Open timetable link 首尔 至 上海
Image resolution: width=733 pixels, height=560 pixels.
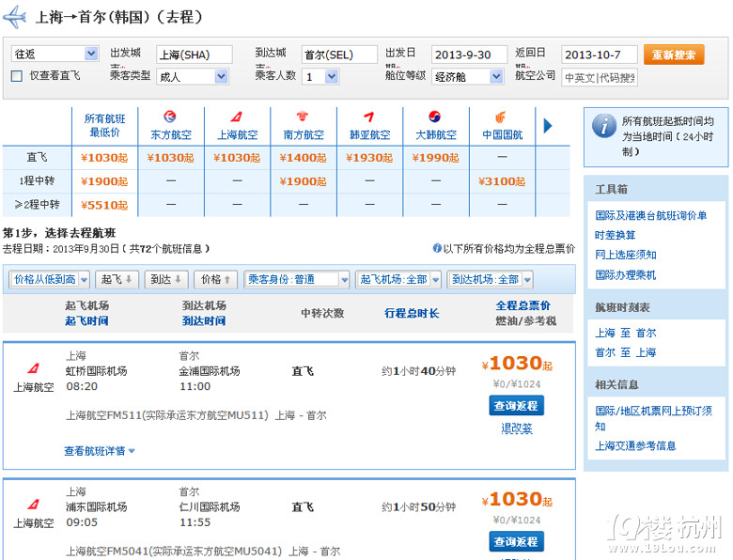pyautogui.click(x=626, y=352)
